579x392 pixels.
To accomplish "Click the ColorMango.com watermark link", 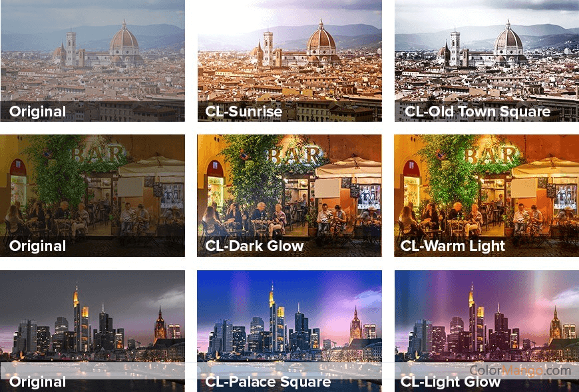I will click(x=520, y=370).
